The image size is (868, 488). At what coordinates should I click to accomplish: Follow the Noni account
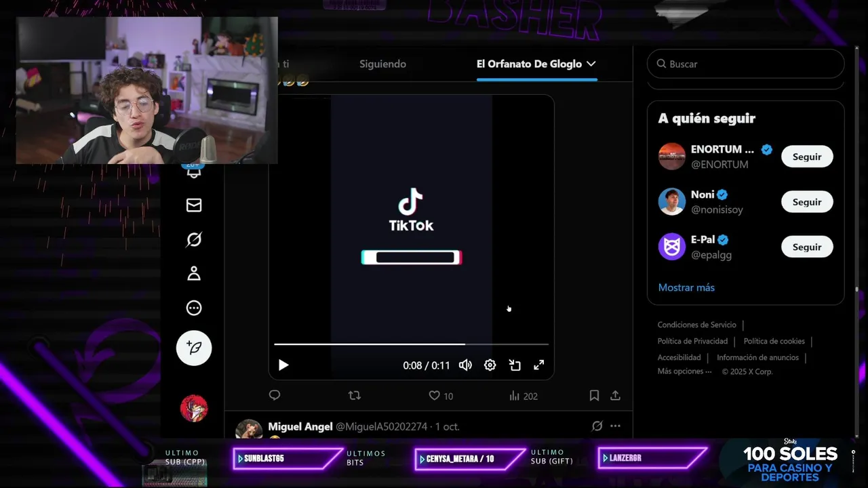coord(807,202)
